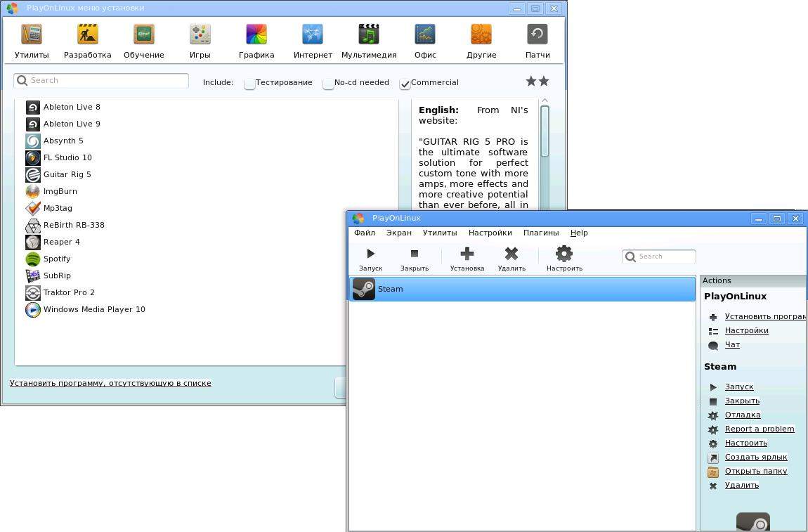The width and height of the screenshot is (808, 532).
Task: Uncheck the Commercial checkbox
Action: point(405,84)
